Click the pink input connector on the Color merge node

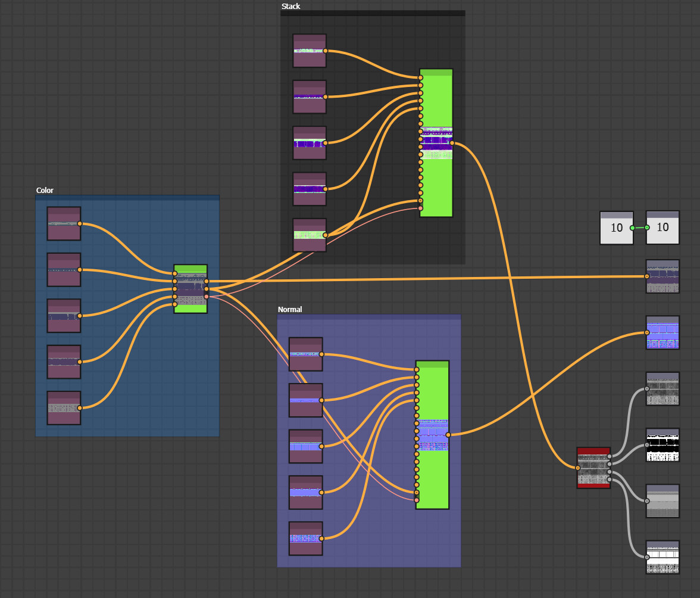207,296
